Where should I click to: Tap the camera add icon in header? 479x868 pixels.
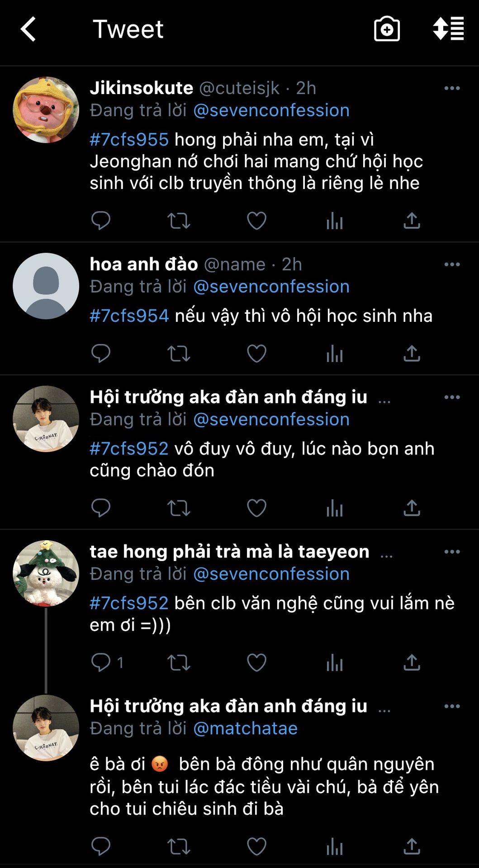tap(387, 29)
